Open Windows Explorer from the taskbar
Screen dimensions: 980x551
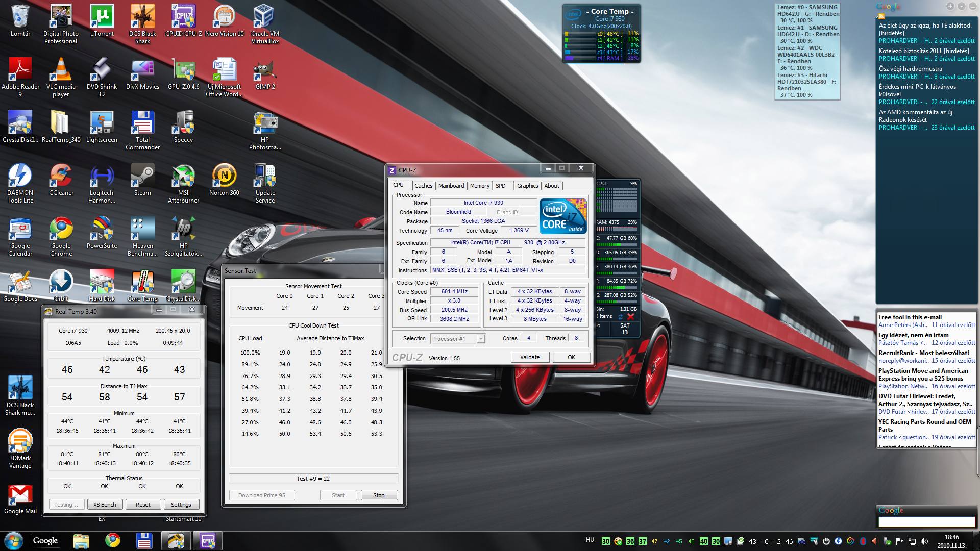[x=81, y=541]
